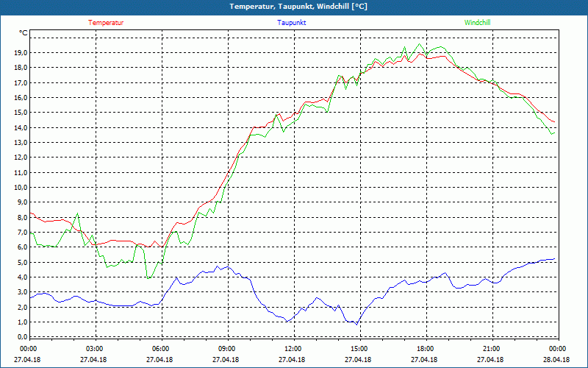Screen dimensions: 588x368
Task: Click the "27.04.18" date below "03:00"
Action: 94,359
